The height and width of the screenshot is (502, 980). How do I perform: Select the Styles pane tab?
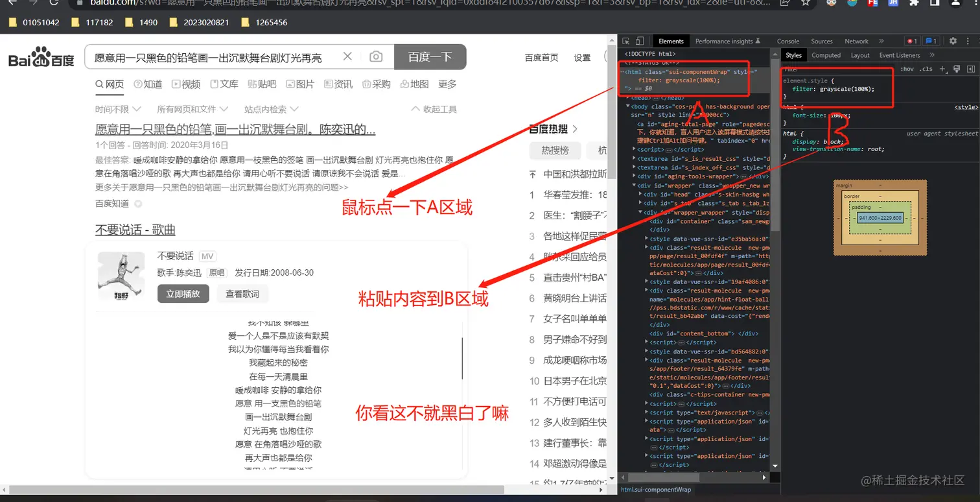pyautogui.click(x=794, y=55)
